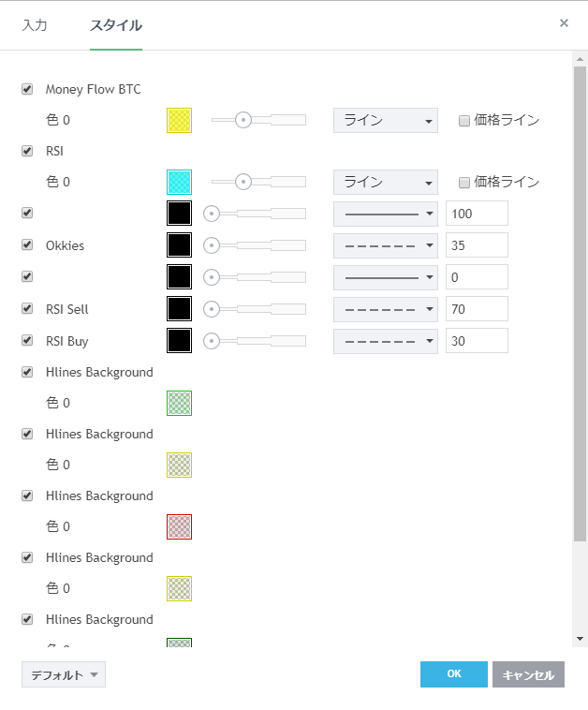
Task: Click the yellow Money Flow BTC color swatch
Action: (x=179, y=120)
